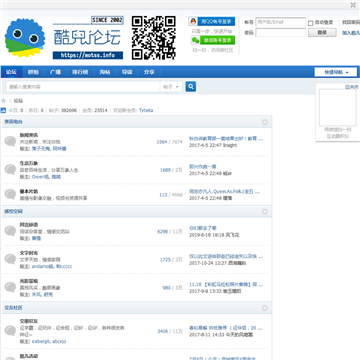
Task: Click the blue magnifier search button
Action: pos(191,87)
